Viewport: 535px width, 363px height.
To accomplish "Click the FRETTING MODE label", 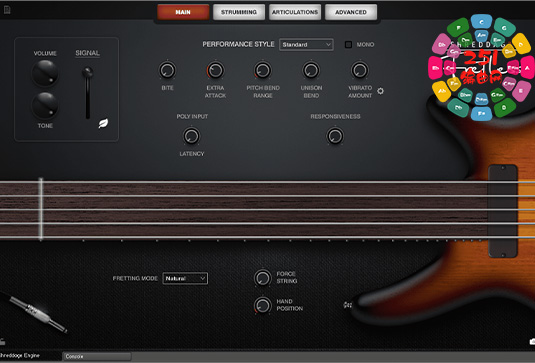I will point(135,278).
